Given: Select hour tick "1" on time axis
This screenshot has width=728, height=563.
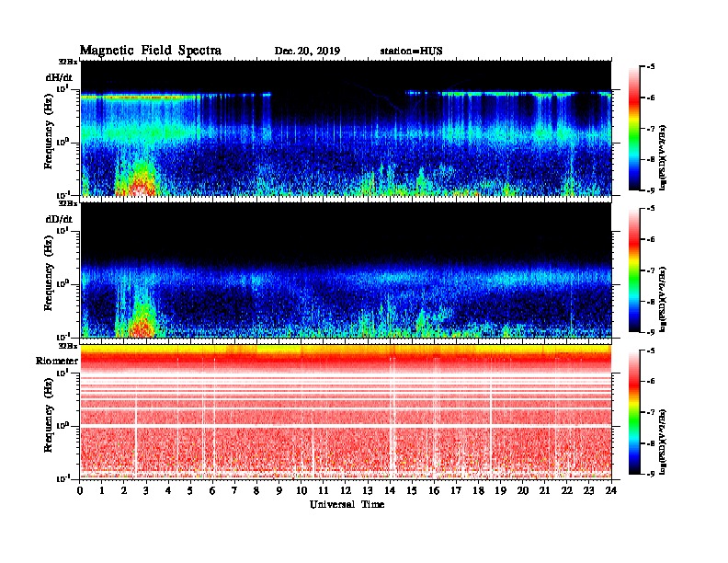Looking at the screenshot, I should click(102, 490).
